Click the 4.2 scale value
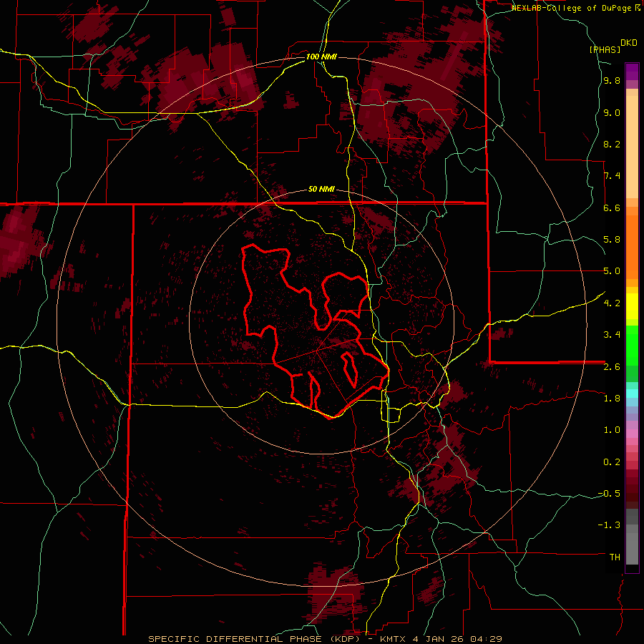Image resolution: width=644 pixels, height=644 pixels. pos(612,303)
